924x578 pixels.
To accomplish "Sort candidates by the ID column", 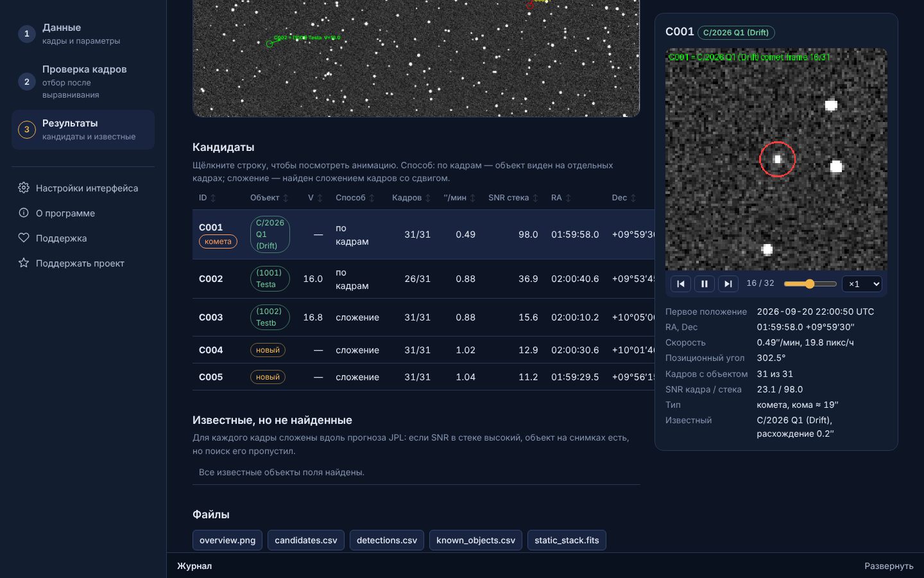I will (x=207, y=198).
